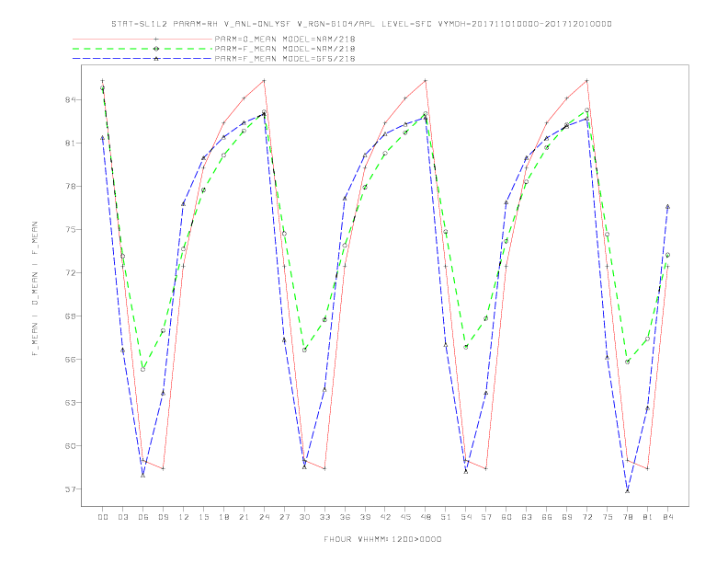Click x-axis tick label 27

284,517
